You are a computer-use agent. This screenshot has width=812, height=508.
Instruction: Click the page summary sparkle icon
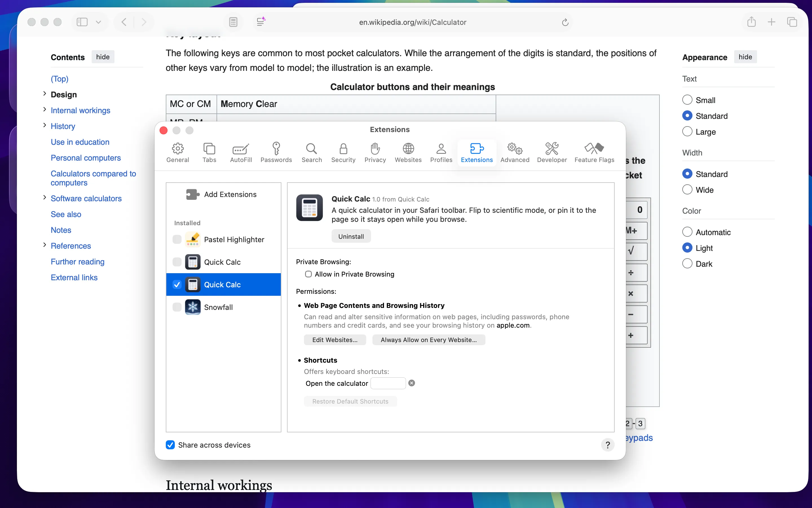click(261, 21)
